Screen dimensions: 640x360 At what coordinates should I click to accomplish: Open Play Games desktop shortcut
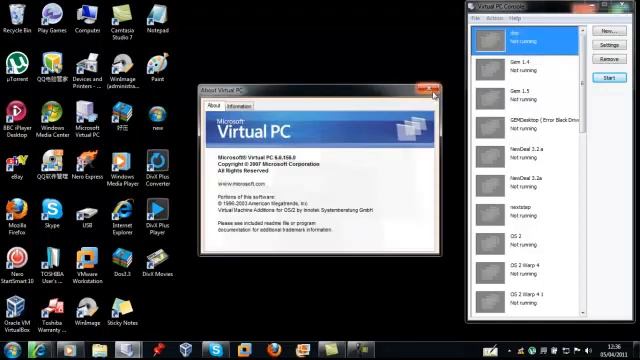(x=52, y=19)
